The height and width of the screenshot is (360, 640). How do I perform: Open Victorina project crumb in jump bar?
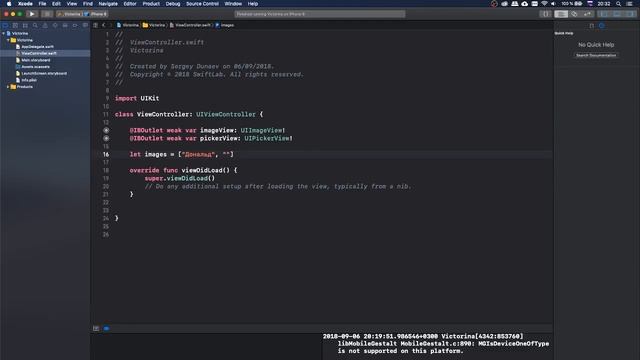pyautogui.click(x=128, y=25)
